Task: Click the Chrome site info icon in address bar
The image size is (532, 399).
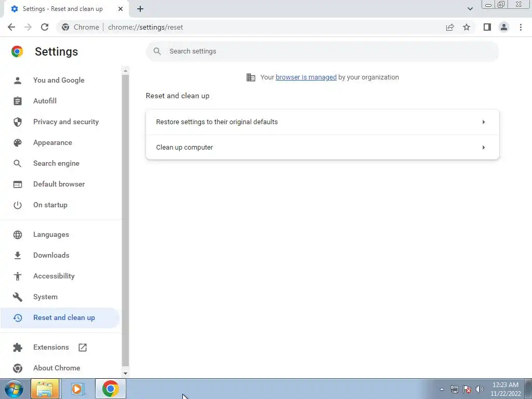Action: point(65,27)
